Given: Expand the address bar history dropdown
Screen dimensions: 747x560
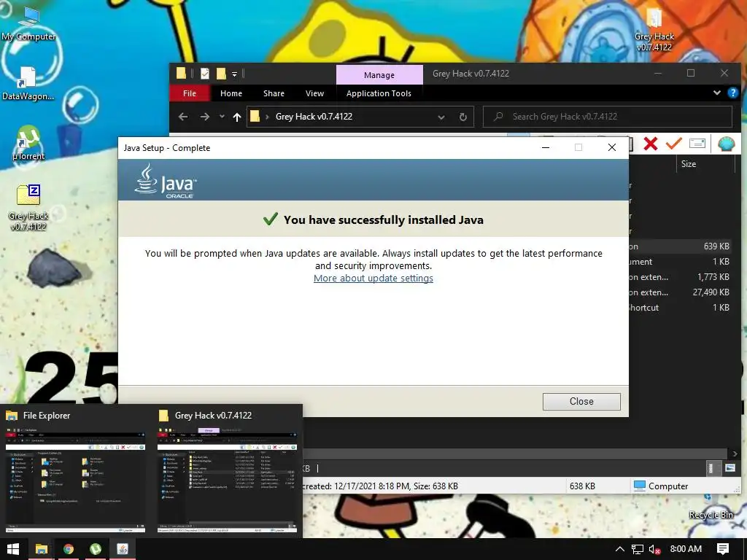Looking at the screenshot, I should pos(441,117).
